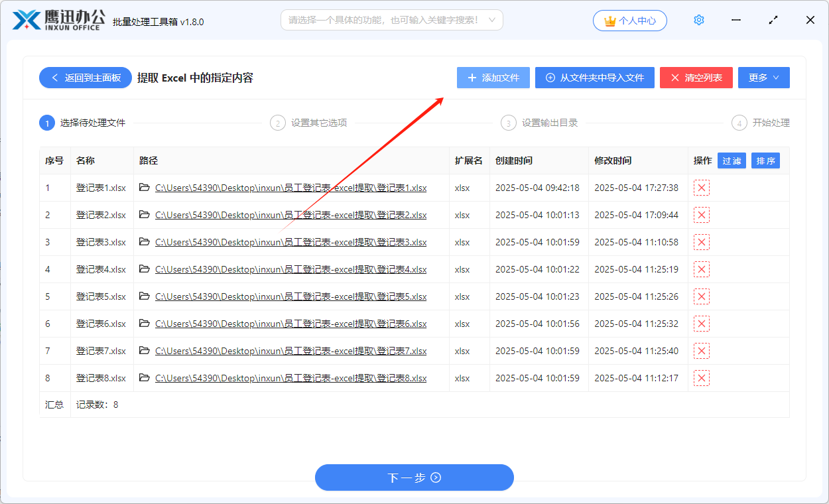Click the 过滤 filter button

click(x=732, y=160)
